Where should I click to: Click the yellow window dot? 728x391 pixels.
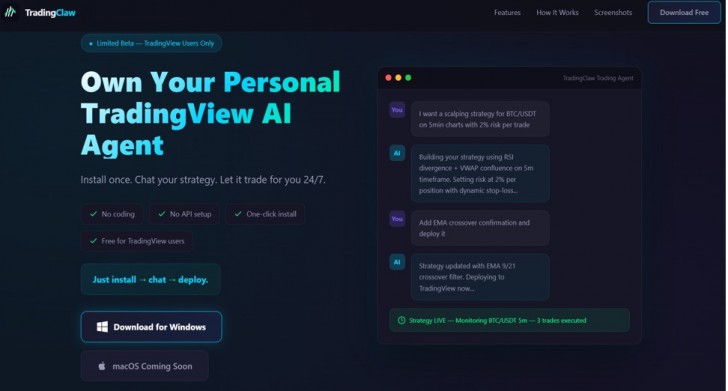(398, 78)
